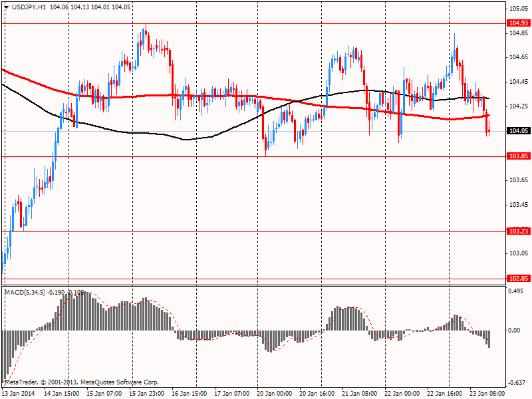Open the chart menu arrow beside USDJPY,H1

[x=7, y=7]
